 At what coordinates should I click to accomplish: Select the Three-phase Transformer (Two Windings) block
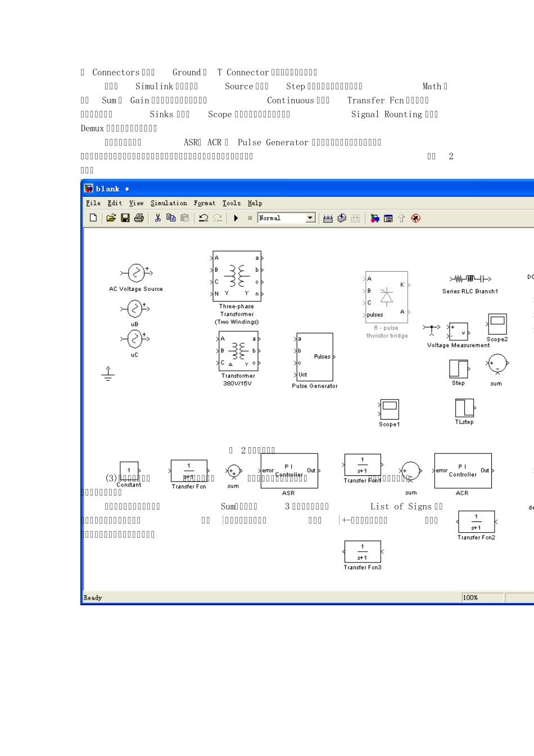(x=237, y=276)
